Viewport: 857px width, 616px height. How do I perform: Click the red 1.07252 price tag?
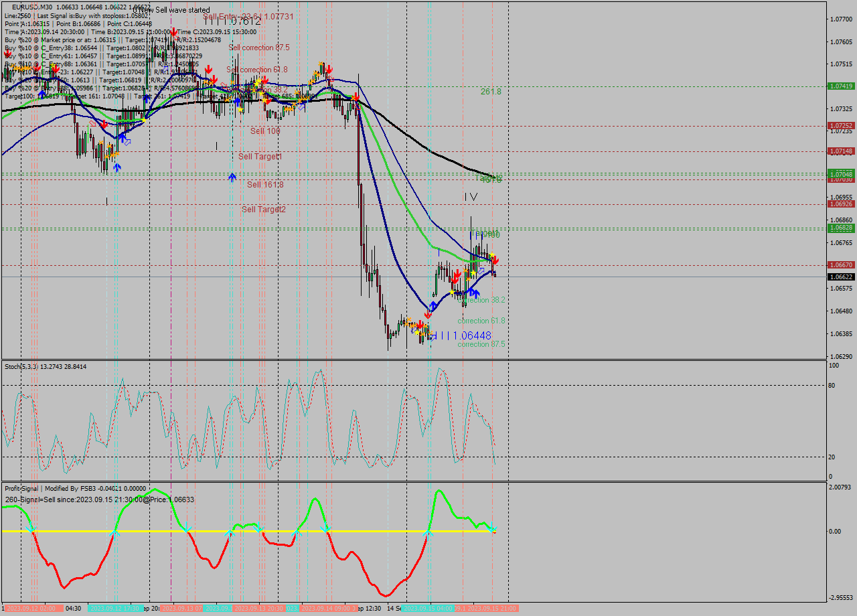[x=841, y=125]
